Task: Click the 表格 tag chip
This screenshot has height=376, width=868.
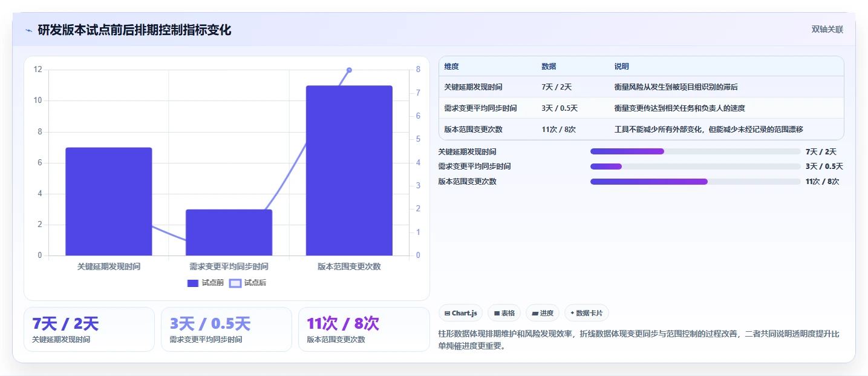Action: [504, 313]
